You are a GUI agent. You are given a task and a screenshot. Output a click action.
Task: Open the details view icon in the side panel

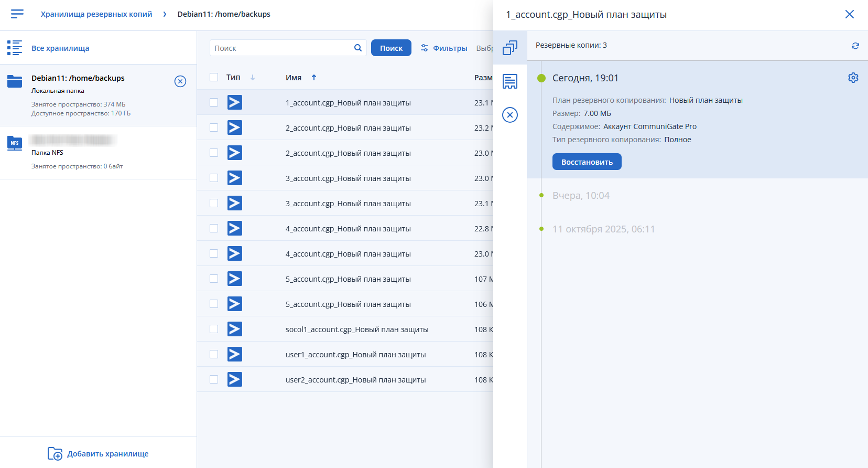click(510, 81)
